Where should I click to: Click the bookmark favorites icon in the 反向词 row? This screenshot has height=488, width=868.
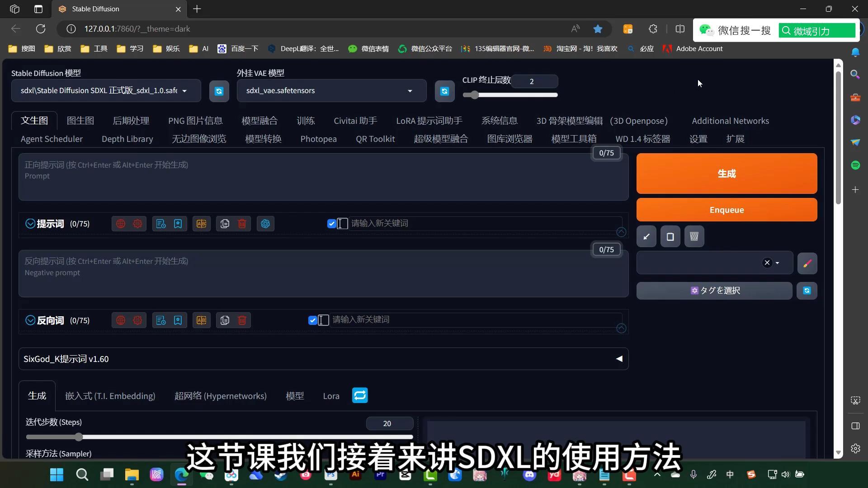point(178,320)
